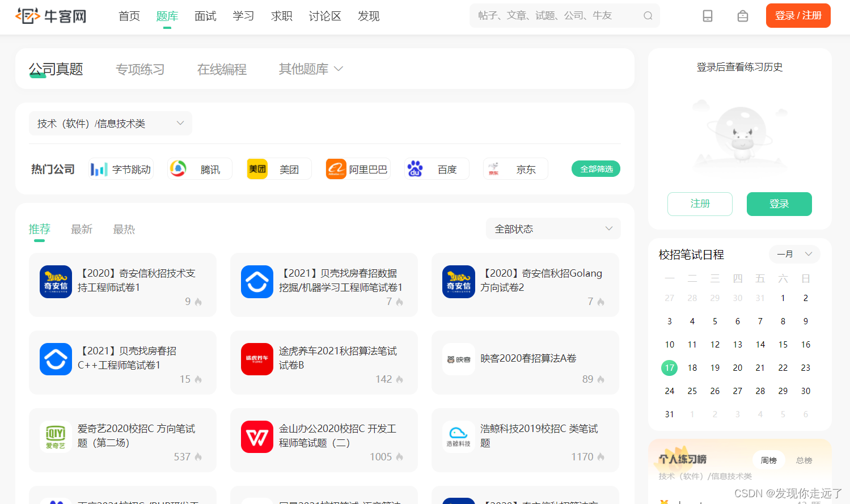Viewport: 850px width, 504px height.
Task: Click the 牛客网 logo
Action: tap(51, 16)
